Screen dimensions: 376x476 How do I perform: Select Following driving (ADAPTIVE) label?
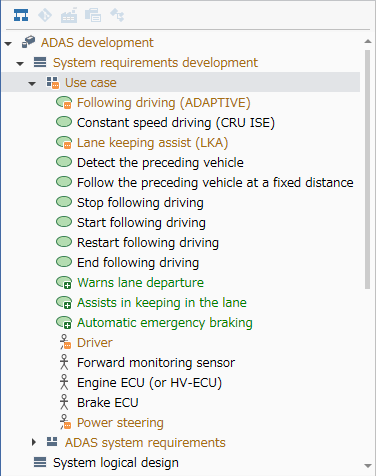click(x=164, y=103)
